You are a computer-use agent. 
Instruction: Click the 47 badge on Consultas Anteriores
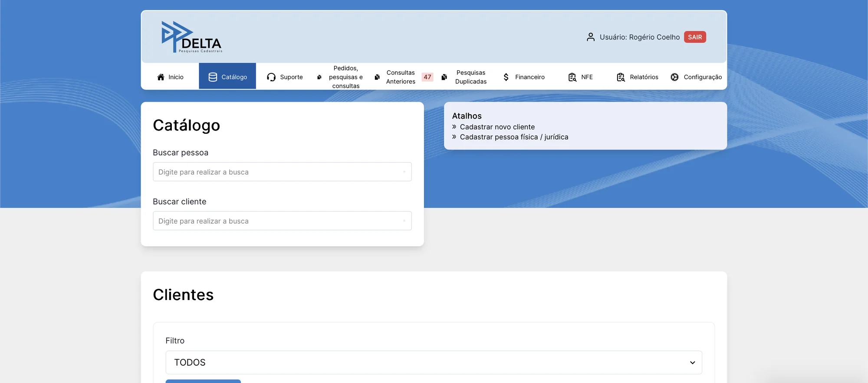tap(427, 77)
